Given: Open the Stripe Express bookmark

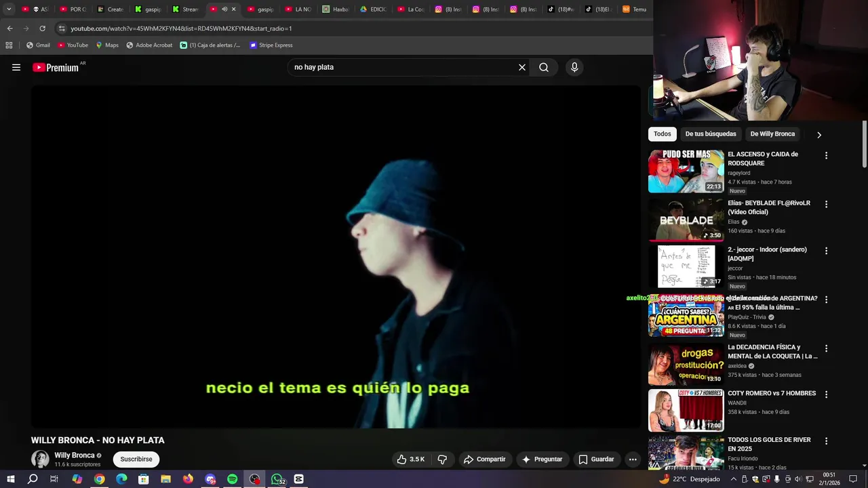Looking at the screenshot, I should pos(271,45).
